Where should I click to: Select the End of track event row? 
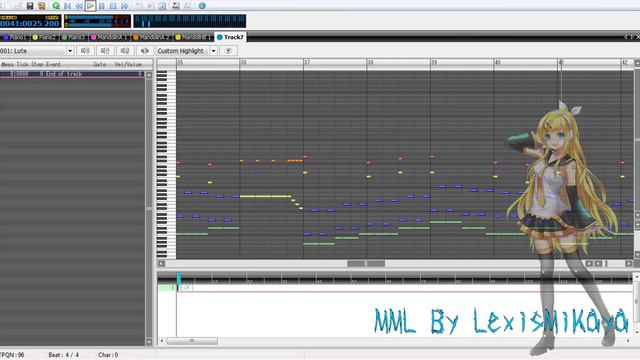point(71,74)
